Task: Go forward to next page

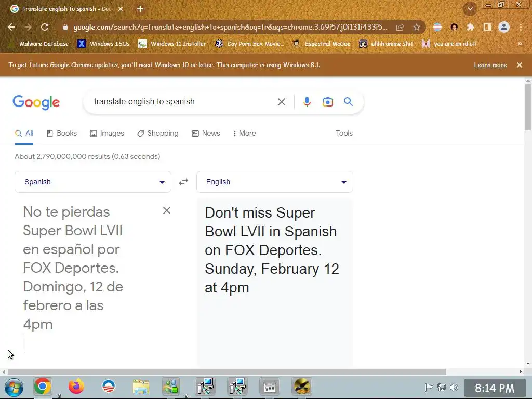Action: (x=28, y=27)
